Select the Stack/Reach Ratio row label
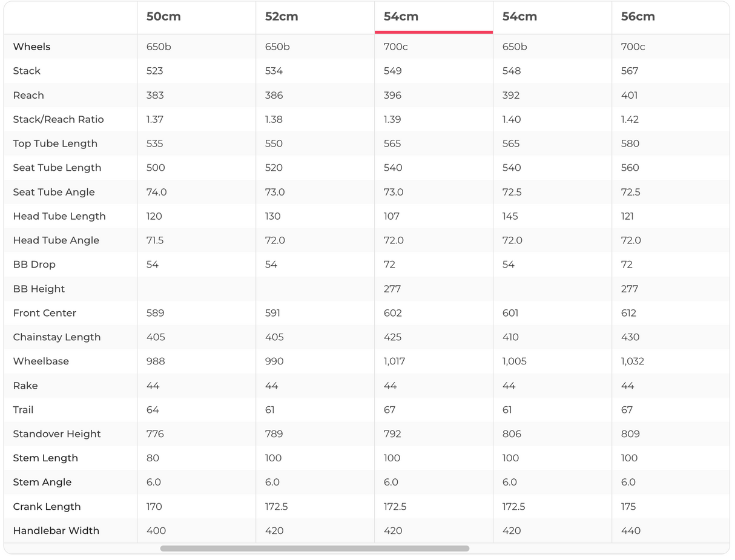Screen dimensions: 735x560 tap(58, 119)
